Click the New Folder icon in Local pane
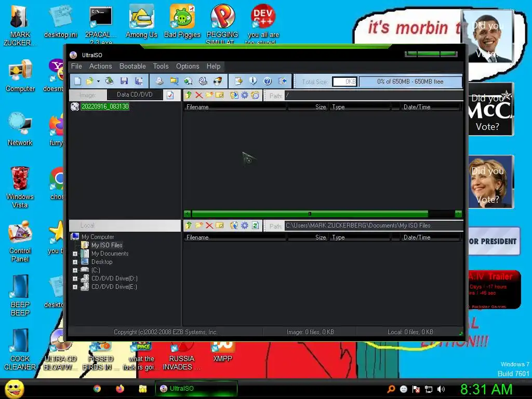The height and width of the screenshot is (399, 532). click(199, 225)
